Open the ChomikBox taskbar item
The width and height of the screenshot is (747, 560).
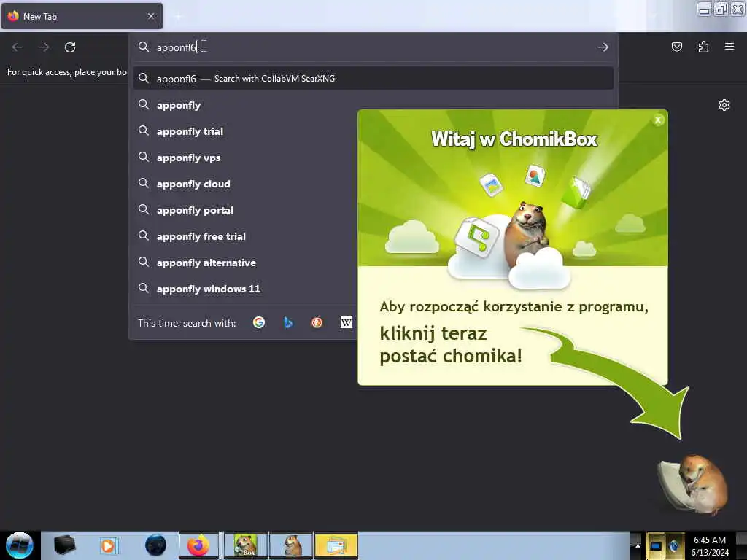click(x=246, y=545)
